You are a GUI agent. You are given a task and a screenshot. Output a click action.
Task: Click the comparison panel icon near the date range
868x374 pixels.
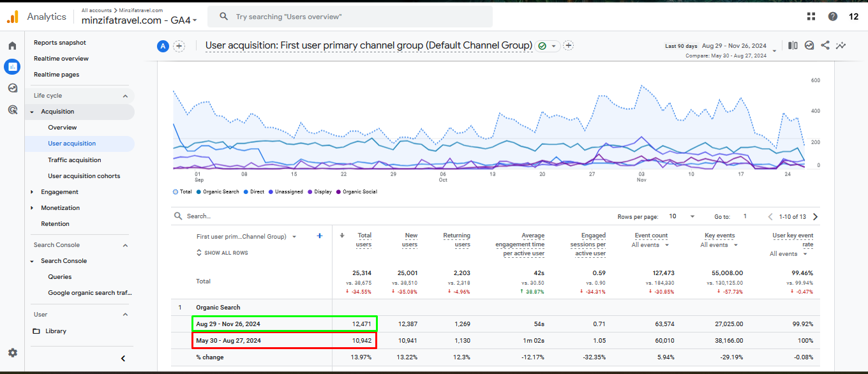pyautogui.click(x=792, y=45)
